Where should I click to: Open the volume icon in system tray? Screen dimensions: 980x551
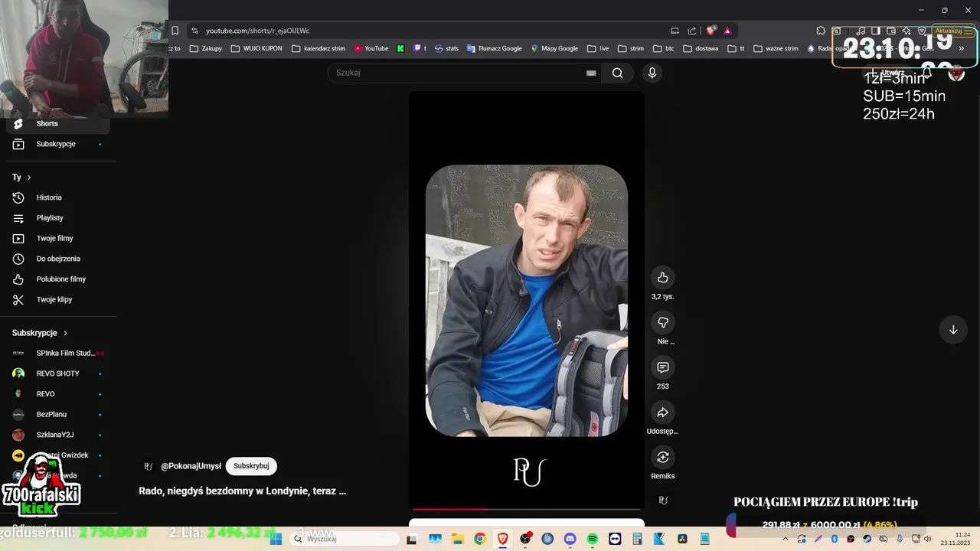pos(928,539)
